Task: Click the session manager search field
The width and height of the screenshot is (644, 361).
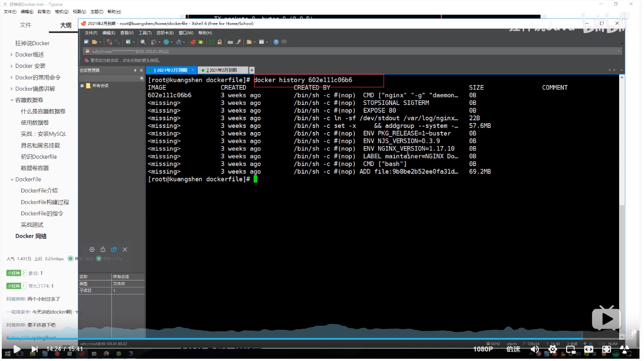Action: 112,79
